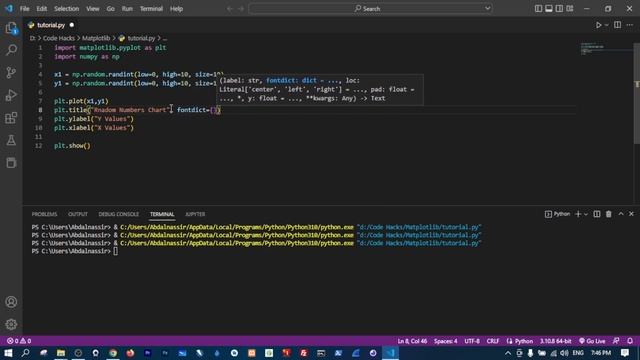This screenshot has width=640, height=360.
Task: Change indentation via Spaces: 4
Action: point(446,341)
